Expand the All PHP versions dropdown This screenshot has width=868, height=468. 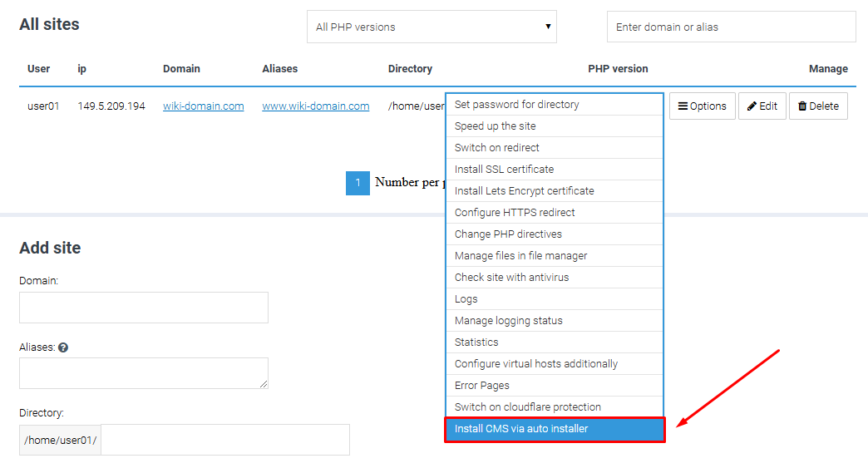click(x=432, y=27)
